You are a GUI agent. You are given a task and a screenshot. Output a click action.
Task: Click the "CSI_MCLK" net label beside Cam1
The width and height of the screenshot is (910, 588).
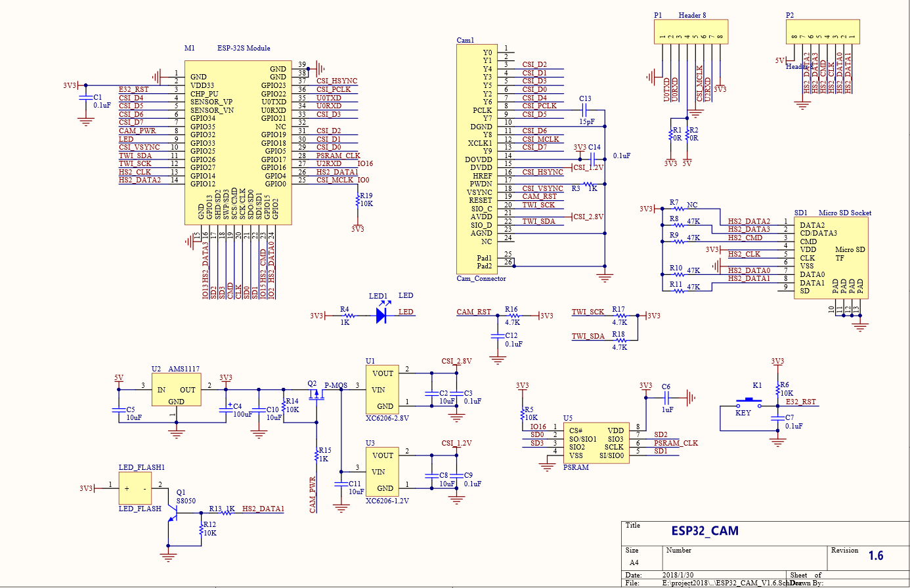click(541, 139)
